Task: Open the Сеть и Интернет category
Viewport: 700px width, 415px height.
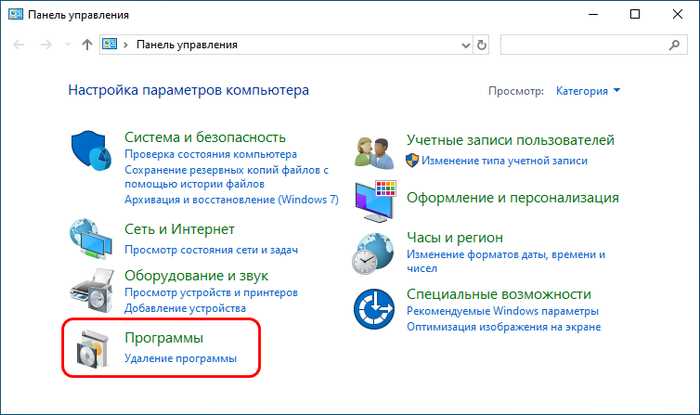Action: click(179, 229)
